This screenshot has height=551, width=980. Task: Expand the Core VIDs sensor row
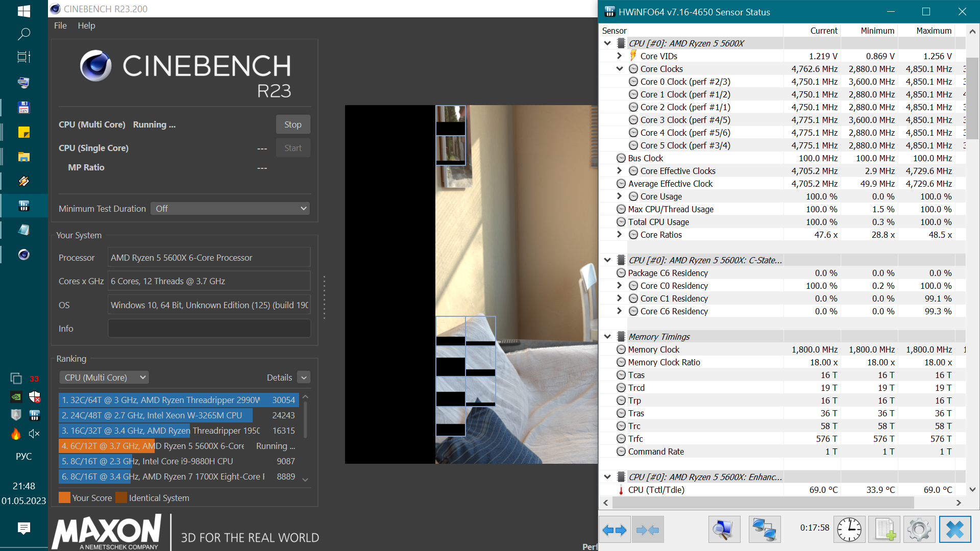coord(619,56)
